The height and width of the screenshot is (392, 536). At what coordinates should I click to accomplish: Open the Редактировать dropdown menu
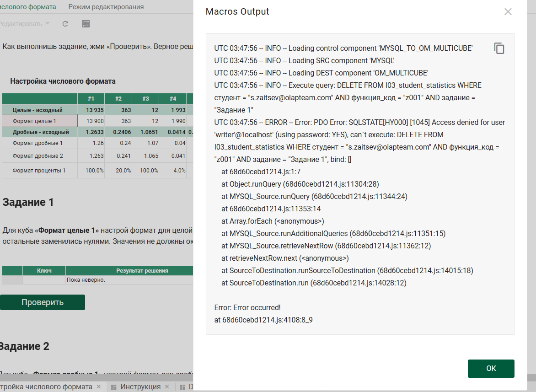(x=25, y=24)
